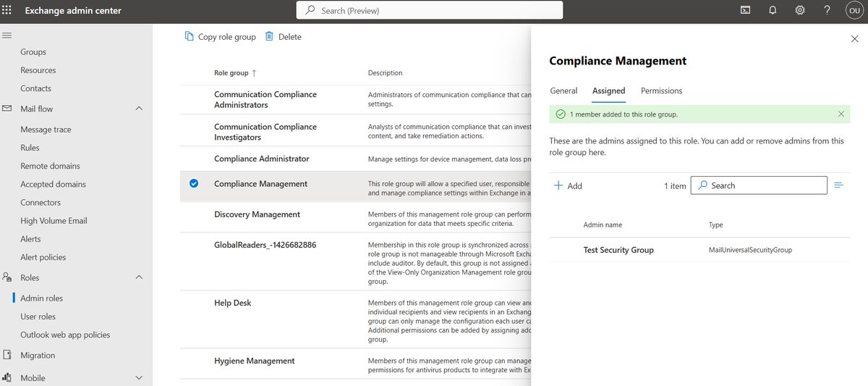Open Alert policies in the sidebar
Image resolution: width=868 pixels, height=386 pixels.
tap(43, 257)
